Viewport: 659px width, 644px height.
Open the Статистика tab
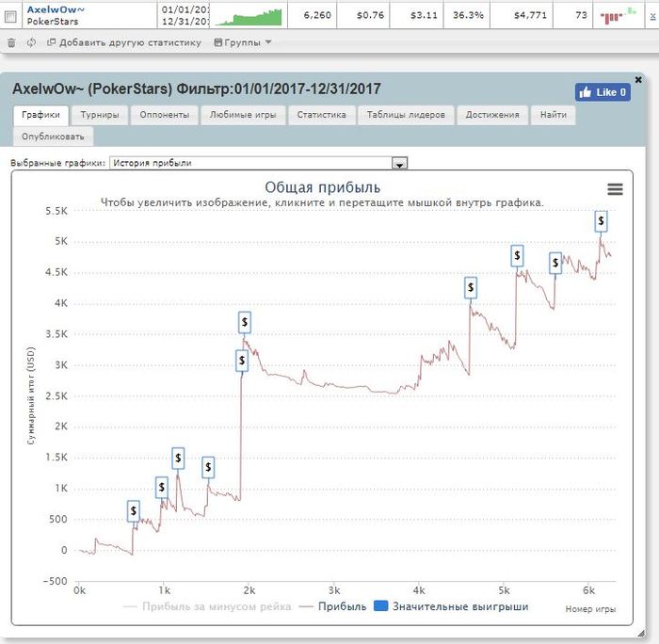point(322,115)
